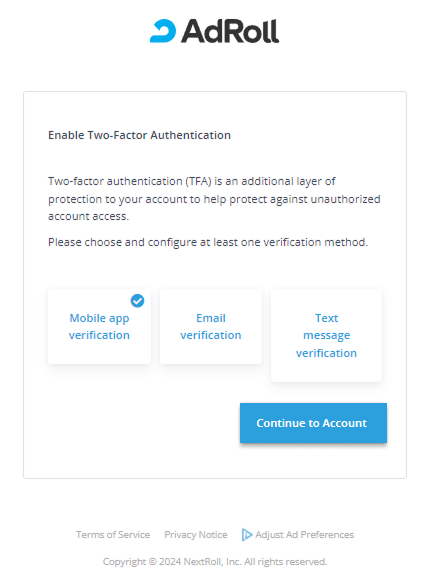Click the Adjust Ad Preferences triangle icon
The height and width of the screenshot is (588, 430).
click(247, 535)
